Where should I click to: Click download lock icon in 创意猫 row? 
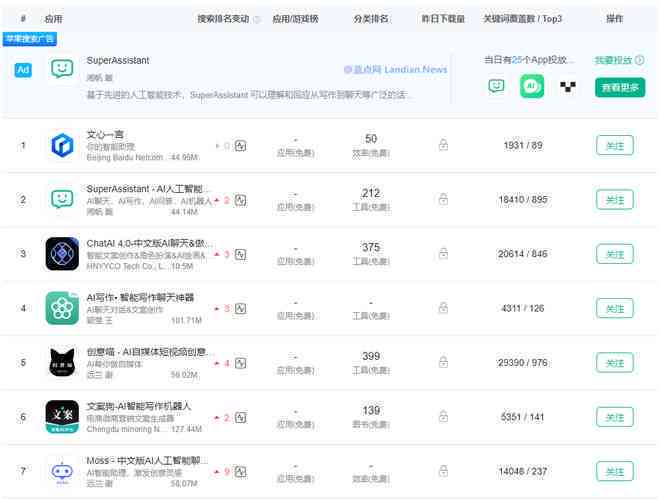pos(443,362)
